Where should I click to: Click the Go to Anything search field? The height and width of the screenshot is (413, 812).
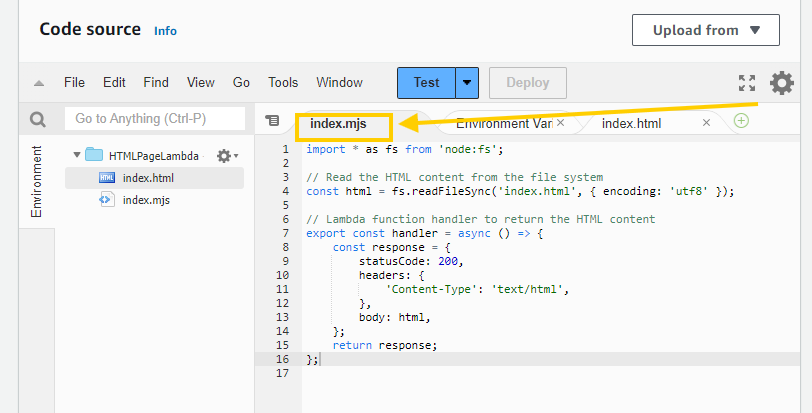[155, 119]
